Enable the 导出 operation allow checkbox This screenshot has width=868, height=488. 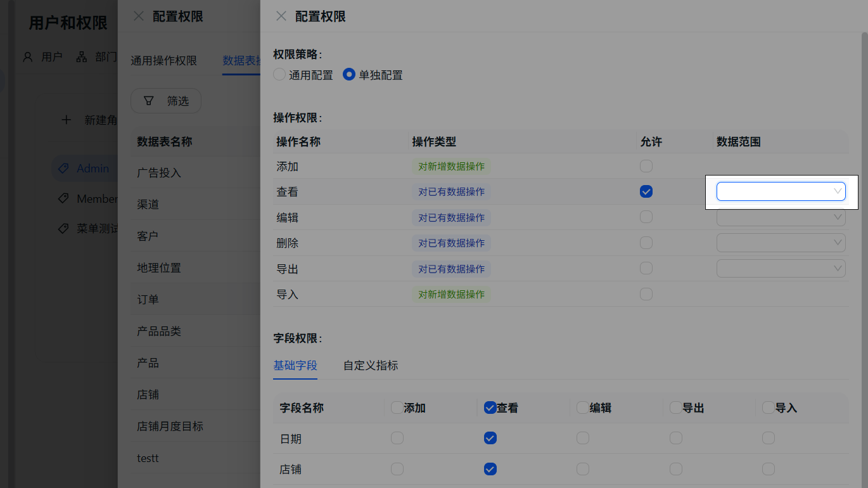click(x=646, y=269)
